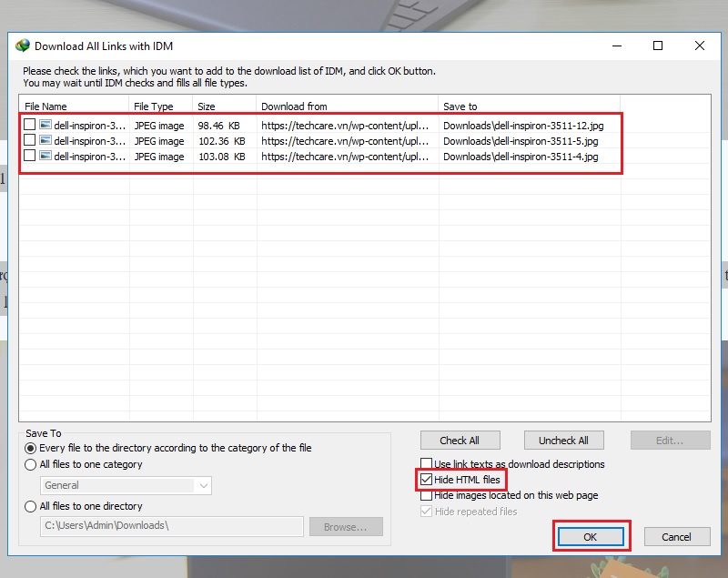Select All files to one directory option
728x578 pixels.
click(31, 506)
